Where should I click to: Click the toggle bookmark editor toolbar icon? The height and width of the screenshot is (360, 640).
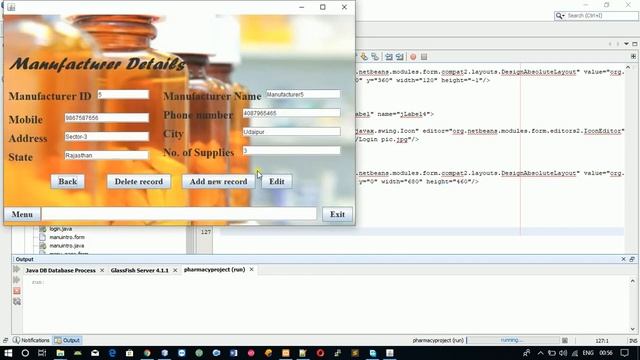point(375,57)
